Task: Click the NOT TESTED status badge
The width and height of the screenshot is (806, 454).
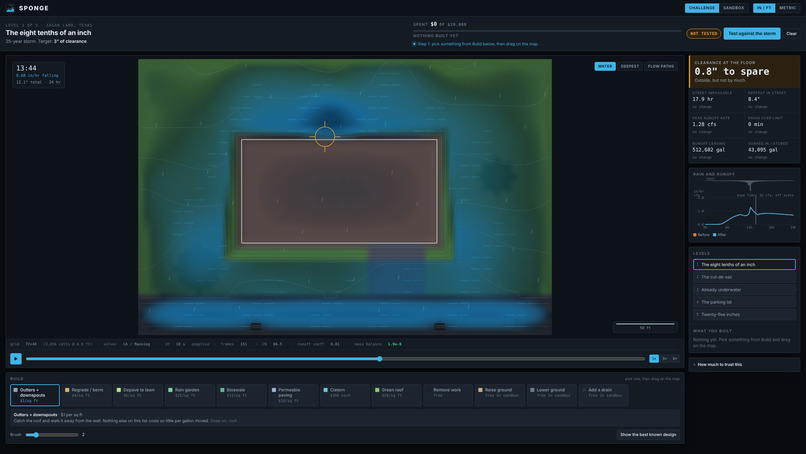Action: coord(704,33)
